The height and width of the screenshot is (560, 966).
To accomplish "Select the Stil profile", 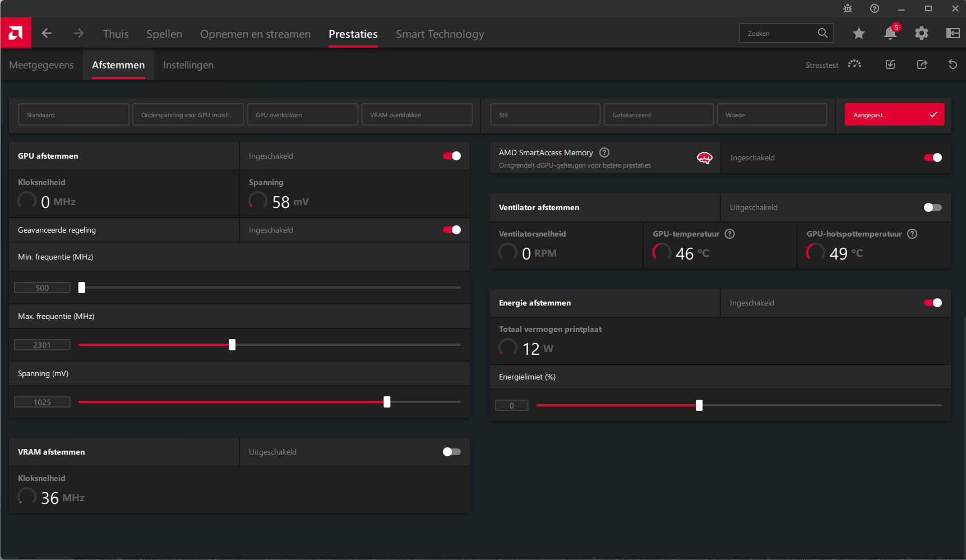I will (545, 114).
